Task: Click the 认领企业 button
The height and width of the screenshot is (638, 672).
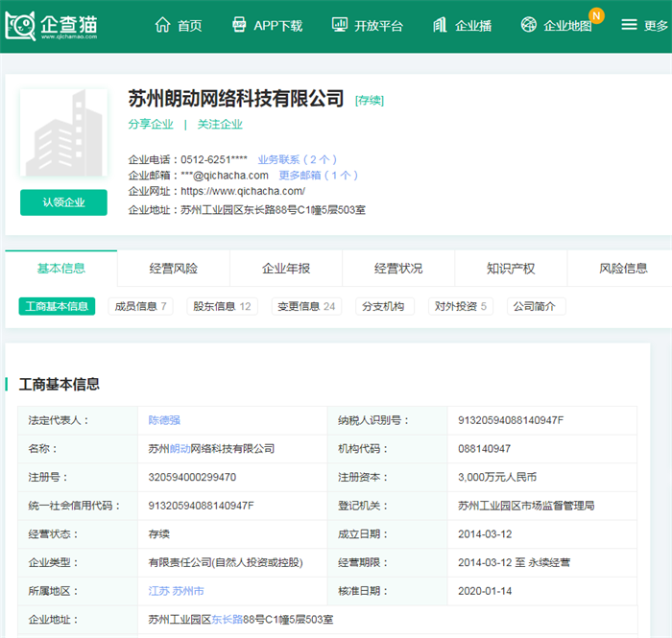Action: coord(63,202)
